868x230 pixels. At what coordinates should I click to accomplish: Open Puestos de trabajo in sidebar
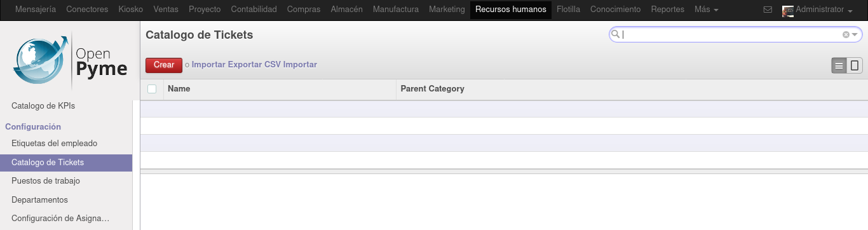click(46, 181)
